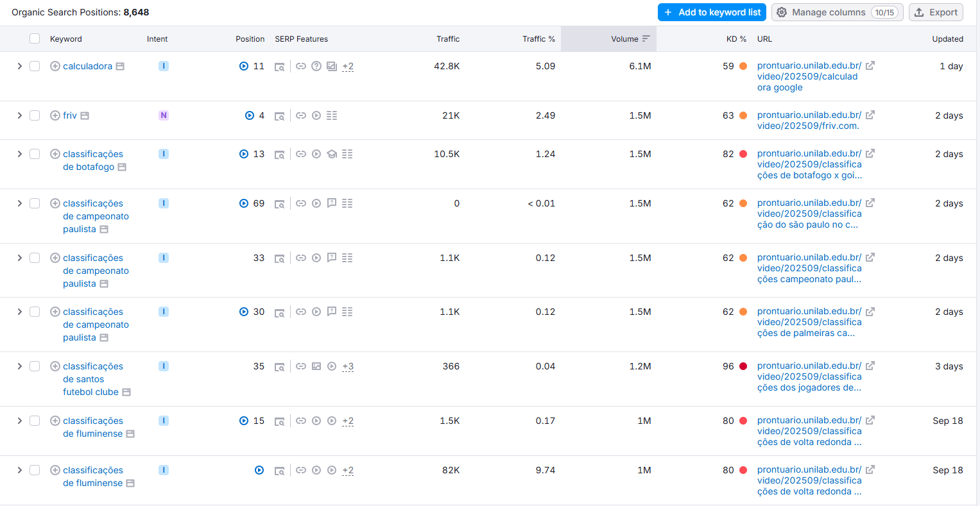Click Add to keyword list button
Viewport: 980px width, 506px height.
(712, 12)
